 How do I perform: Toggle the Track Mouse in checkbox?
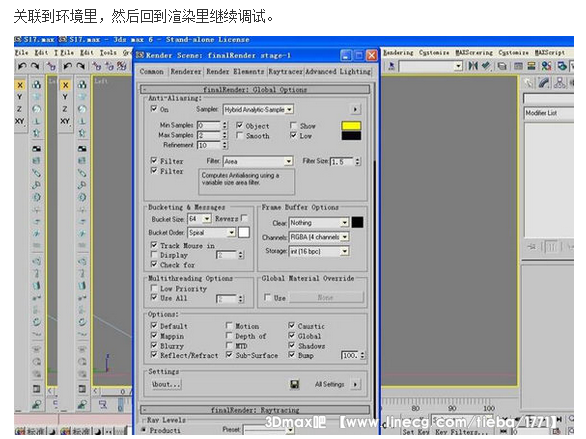(x=154, y=245)
